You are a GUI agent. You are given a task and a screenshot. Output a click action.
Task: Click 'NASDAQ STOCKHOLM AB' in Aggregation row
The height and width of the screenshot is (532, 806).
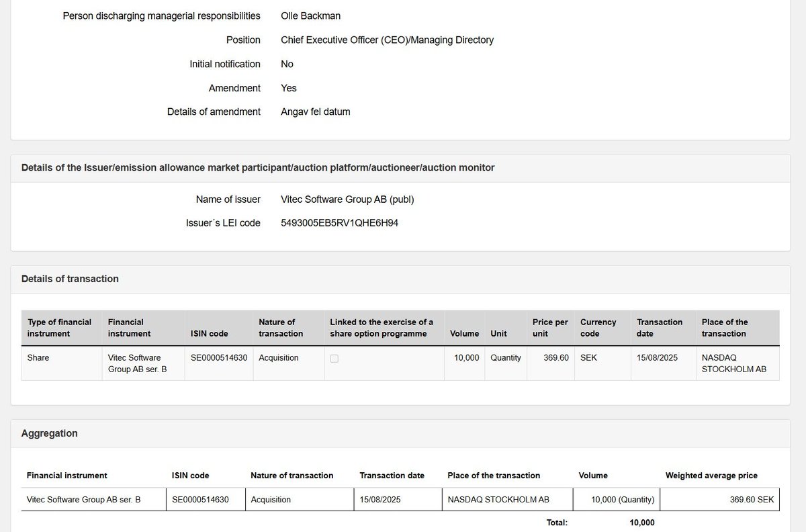point(498,500)
